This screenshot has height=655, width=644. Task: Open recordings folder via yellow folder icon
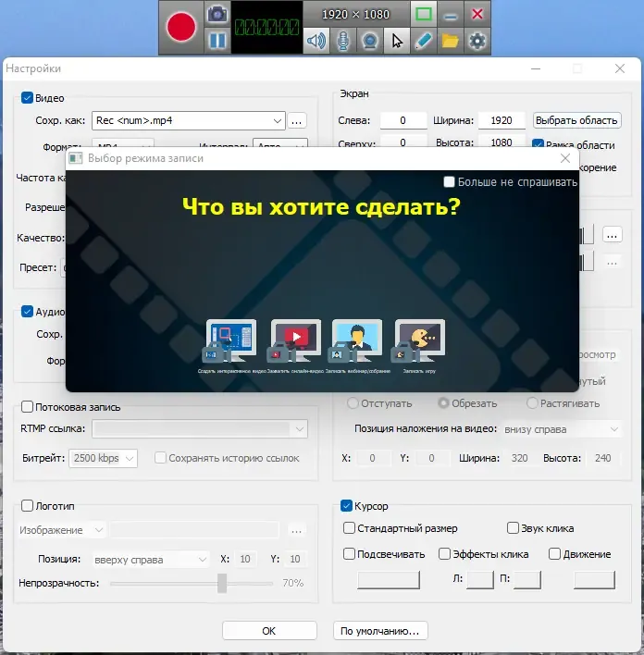coord(450,41)
